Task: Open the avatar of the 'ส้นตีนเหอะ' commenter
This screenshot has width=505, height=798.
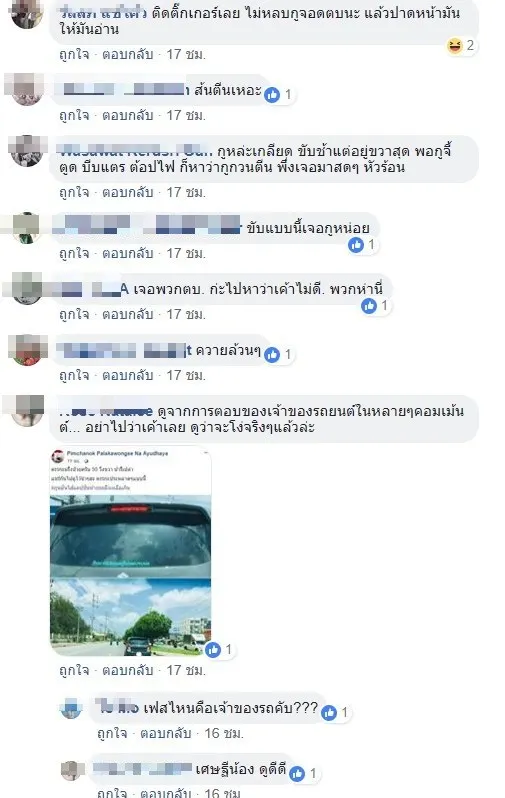Action: 26,89
